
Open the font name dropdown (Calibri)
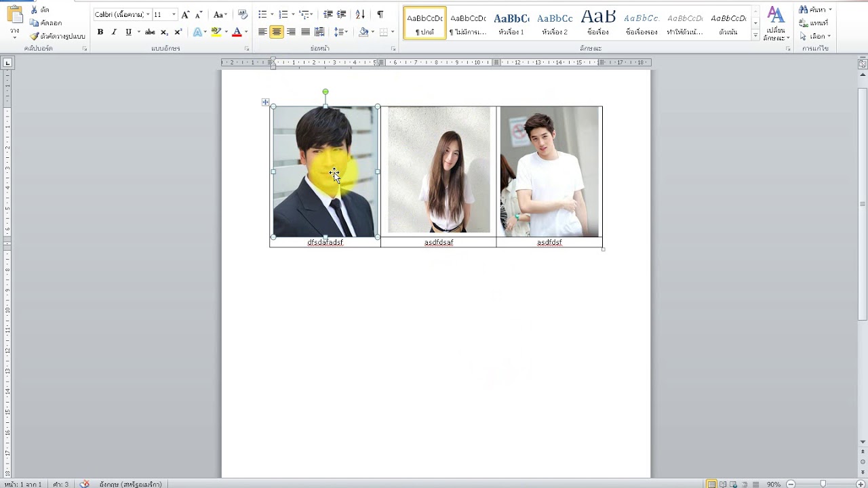point(147,14)
